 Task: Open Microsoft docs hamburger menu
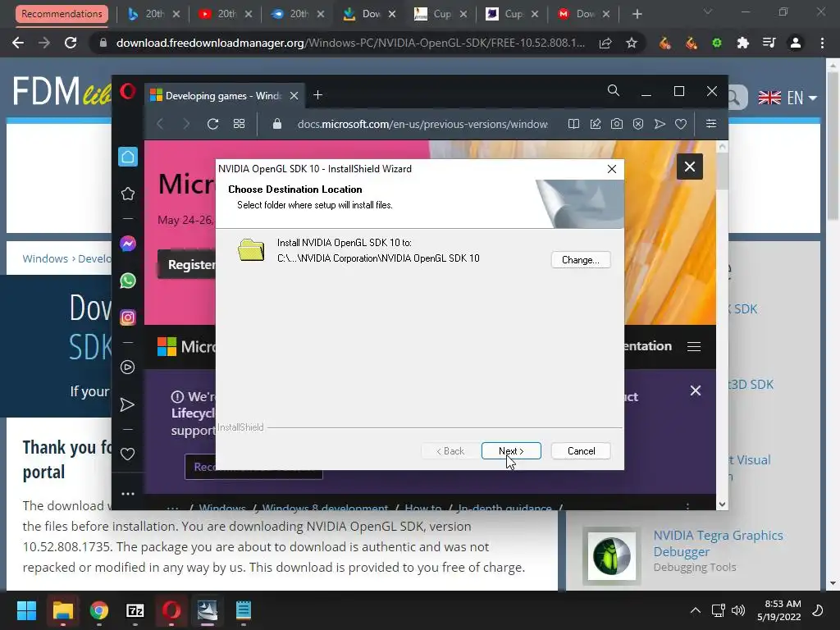click(x=694, y=347)
